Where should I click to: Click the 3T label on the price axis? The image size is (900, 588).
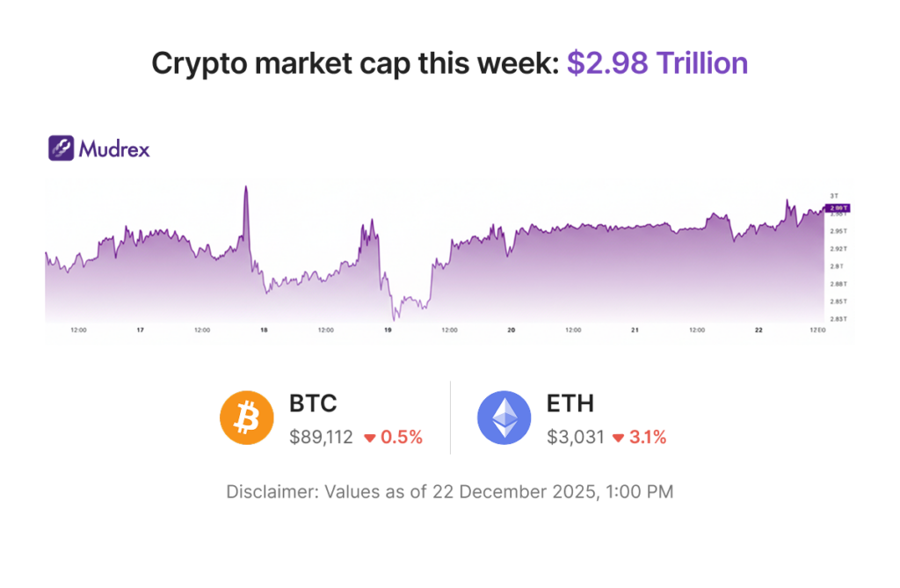[834, 195]
